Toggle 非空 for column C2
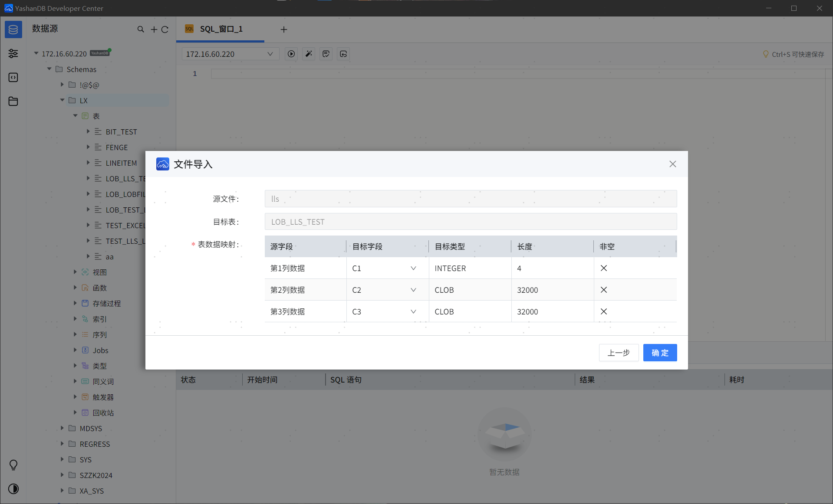 (x=603, y=290)
